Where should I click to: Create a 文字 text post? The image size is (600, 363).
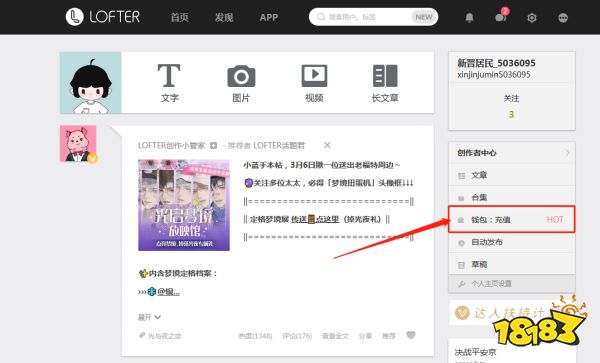[169, 83]
